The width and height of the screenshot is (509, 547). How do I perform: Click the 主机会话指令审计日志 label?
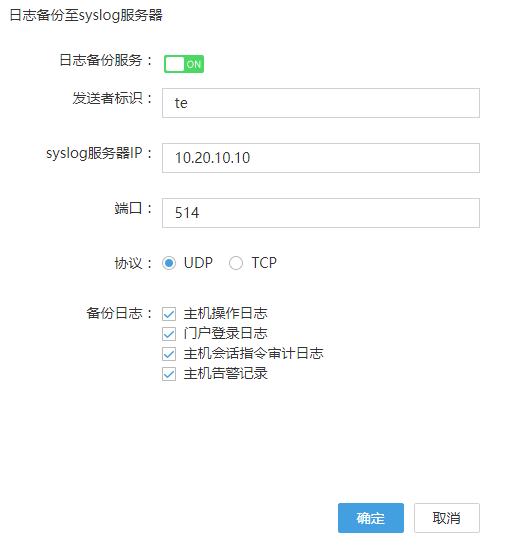tap(254, 353)
